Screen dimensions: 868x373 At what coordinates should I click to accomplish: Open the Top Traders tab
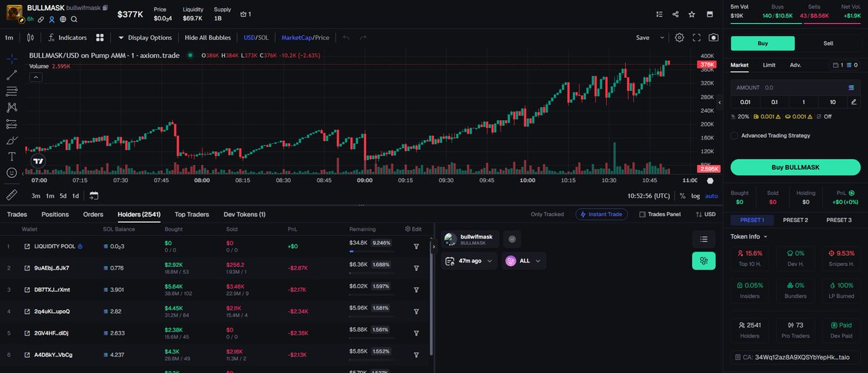click(x=192, y=214)
